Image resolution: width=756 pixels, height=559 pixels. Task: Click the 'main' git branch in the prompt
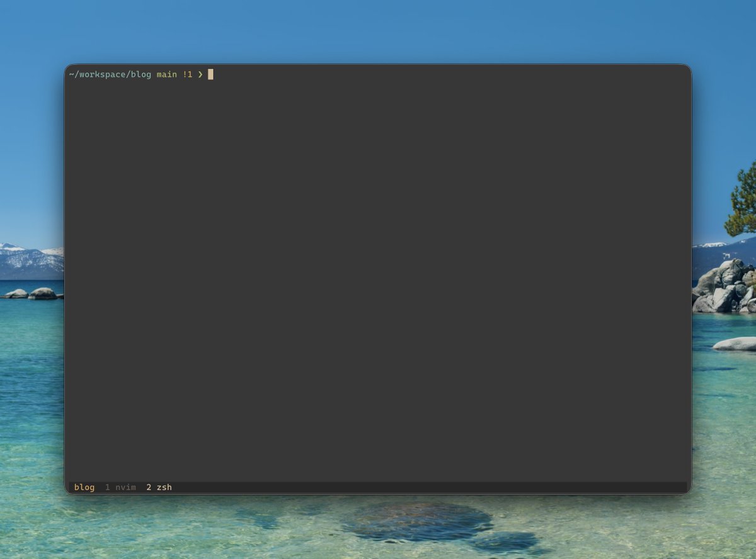tap(167, 74)
